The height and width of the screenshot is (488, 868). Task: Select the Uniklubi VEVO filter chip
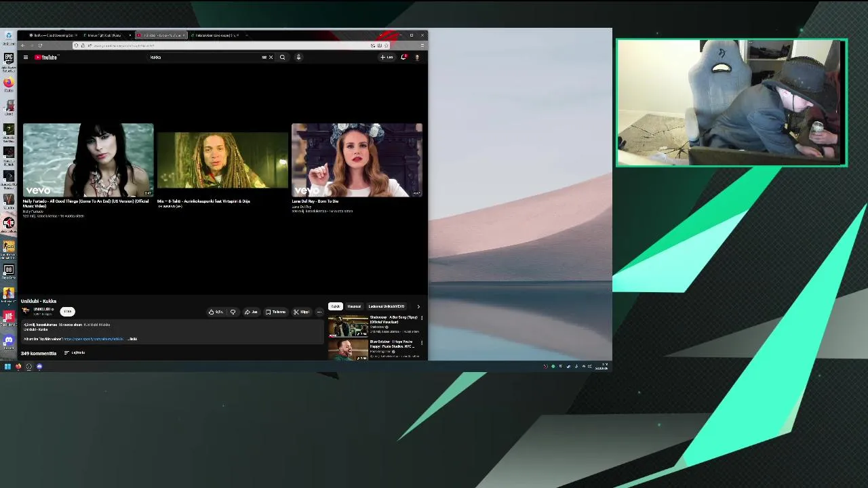point(386,306)
